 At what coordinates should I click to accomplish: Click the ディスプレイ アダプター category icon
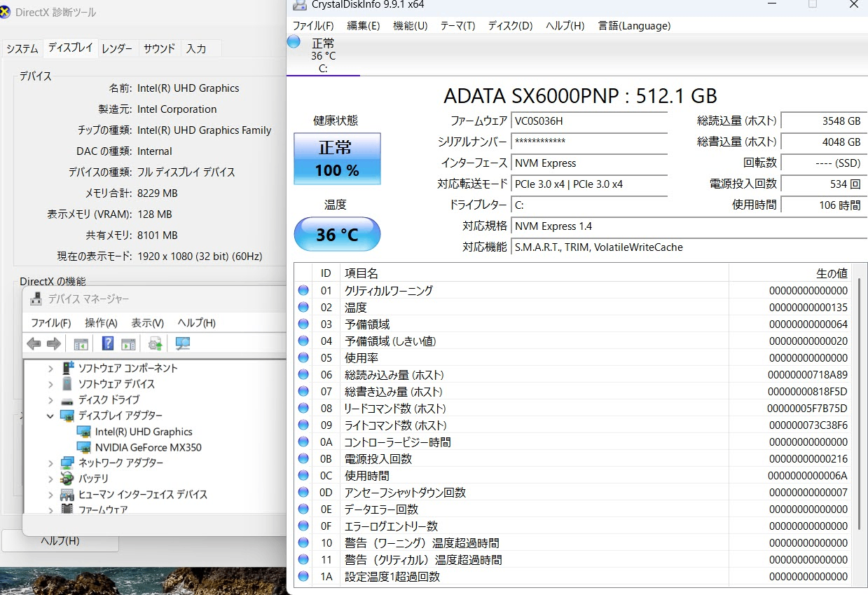click(67, 416)
